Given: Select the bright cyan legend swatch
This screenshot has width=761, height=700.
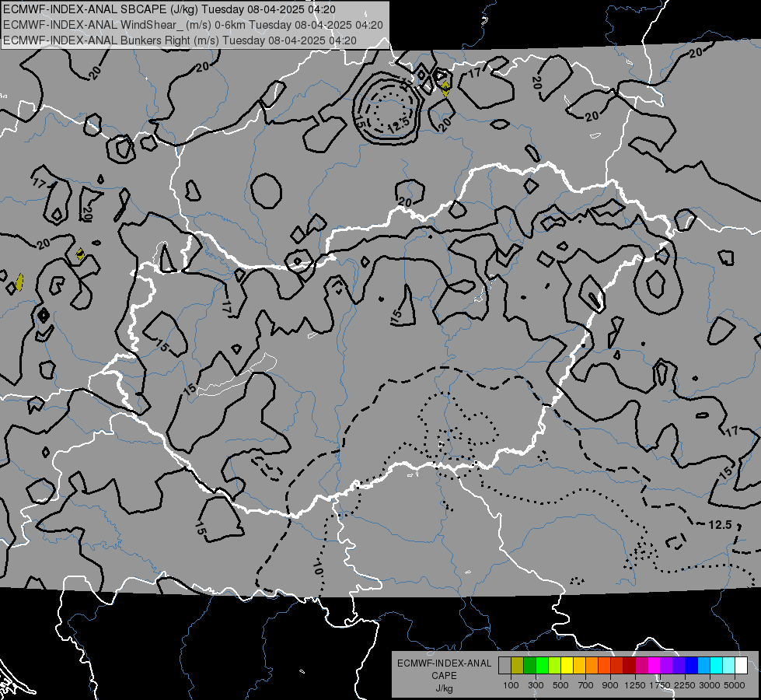Looking at the screenshot, I should point(717,666).
